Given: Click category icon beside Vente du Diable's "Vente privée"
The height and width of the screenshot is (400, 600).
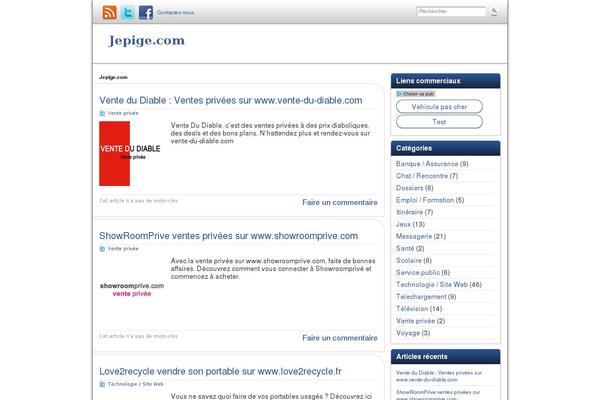Looking at the screenshot, I should tap(102, 113).
